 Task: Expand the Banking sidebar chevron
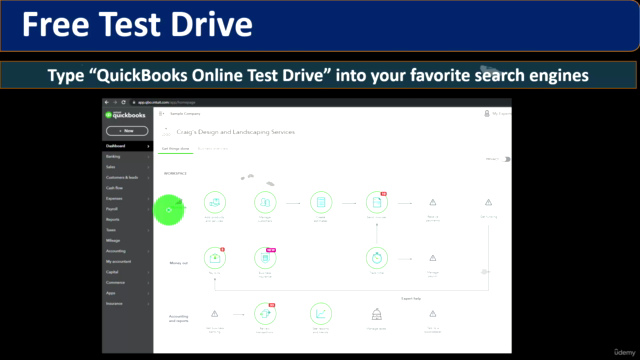click(148, 157)
